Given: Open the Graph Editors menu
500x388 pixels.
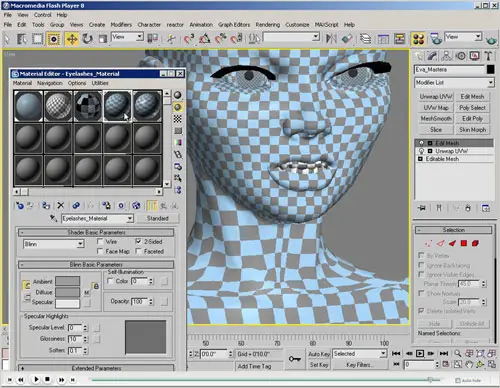Looking at the screenshot, I should click(234, 25).
